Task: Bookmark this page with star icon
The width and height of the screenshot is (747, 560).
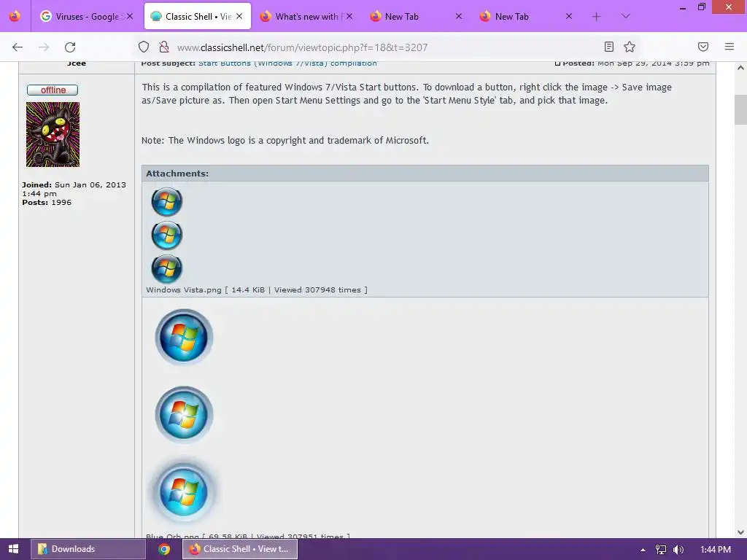Action: pos(630,47)
